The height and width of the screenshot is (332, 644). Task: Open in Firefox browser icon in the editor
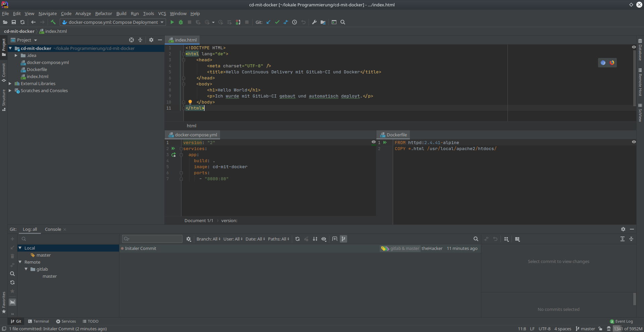tap(612, 63)
